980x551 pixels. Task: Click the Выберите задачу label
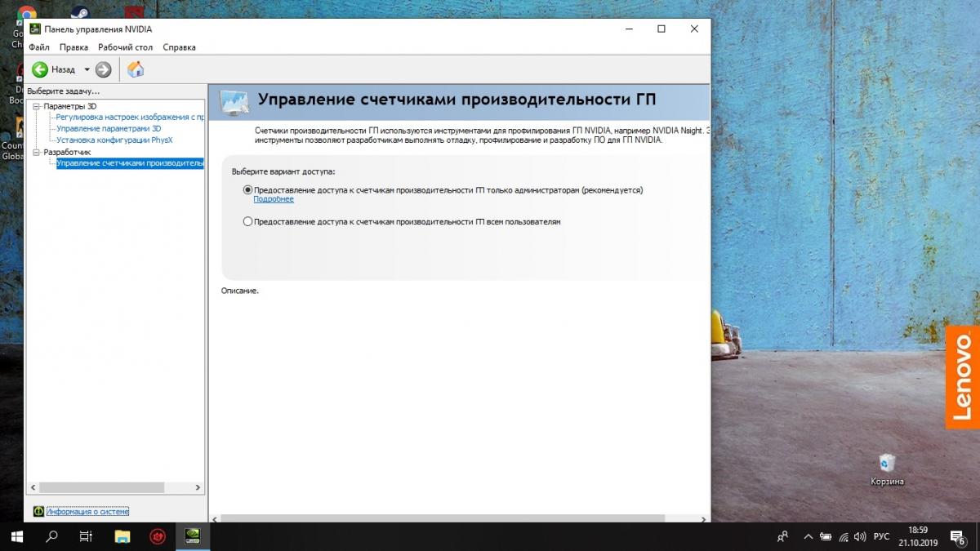pyautogui.click(x=63, y=91)
